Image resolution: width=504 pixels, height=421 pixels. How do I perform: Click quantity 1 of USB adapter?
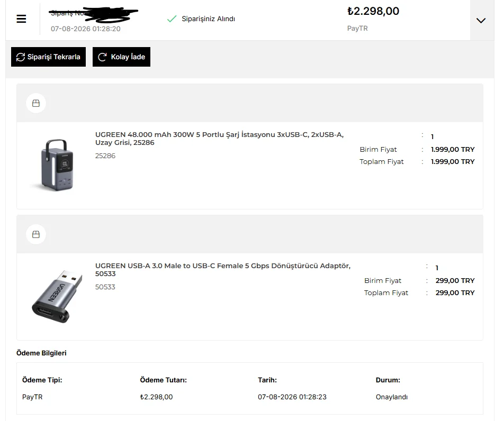(x=437, y=268)
